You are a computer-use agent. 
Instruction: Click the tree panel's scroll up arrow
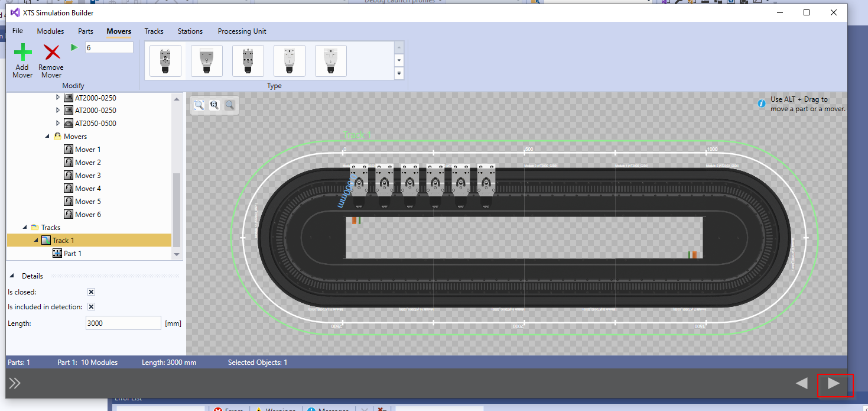[177, 98]
